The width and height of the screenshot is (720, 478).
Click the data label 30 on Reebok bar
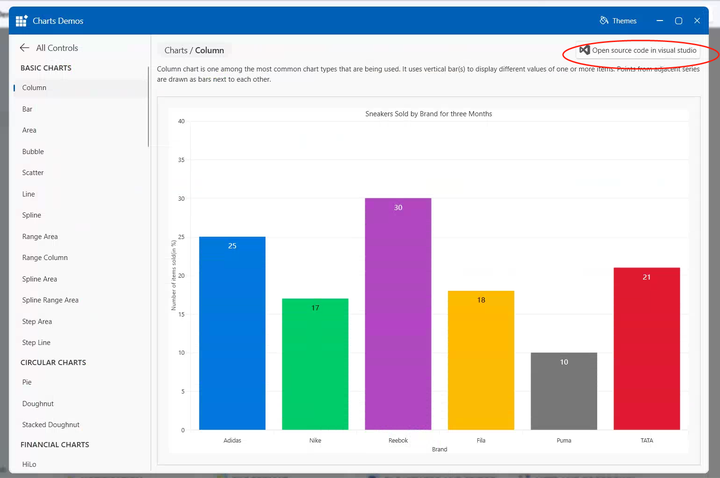tap(398, 208)
